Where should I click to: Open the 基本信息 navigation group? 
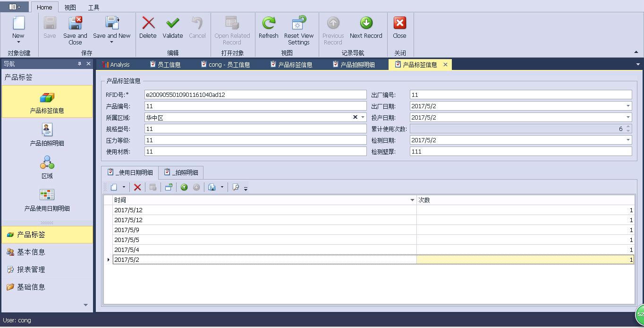click(x=47, y=252)
